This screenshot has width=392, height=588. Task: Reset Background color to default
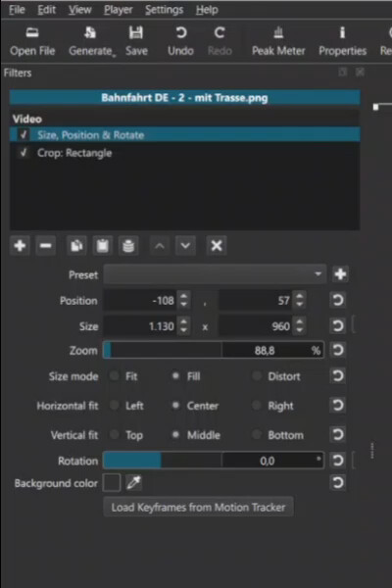(337, 482)
